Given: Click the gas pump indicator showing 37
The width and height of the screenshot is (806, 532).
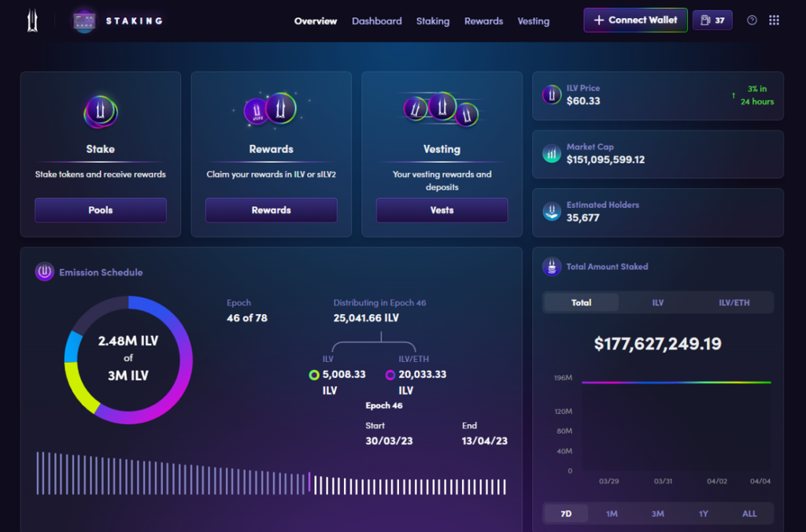Looking at the screenshot, I should [712, 20].
